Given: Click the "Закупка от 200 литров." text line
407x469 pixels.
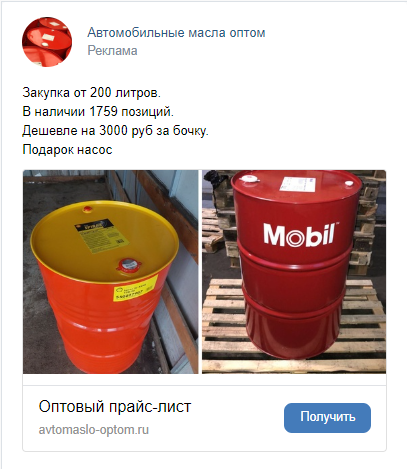Looking at the screenshot, I should click(92, 92).
